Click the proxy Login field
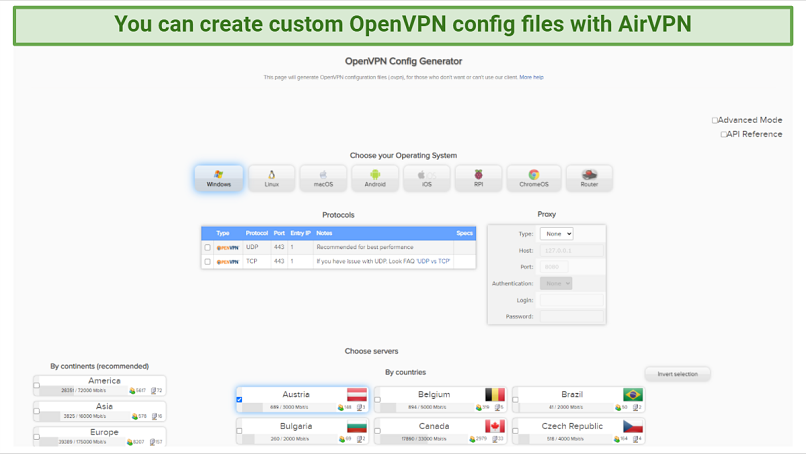Viewport: 806px width, 454px height. click(572, 300)
